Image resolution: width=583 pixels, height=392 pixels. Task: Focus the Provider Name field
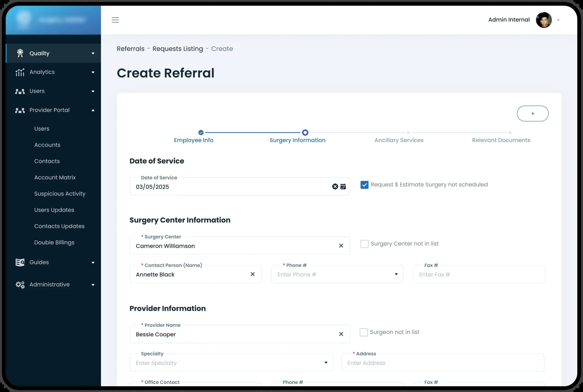pos(240,334)
